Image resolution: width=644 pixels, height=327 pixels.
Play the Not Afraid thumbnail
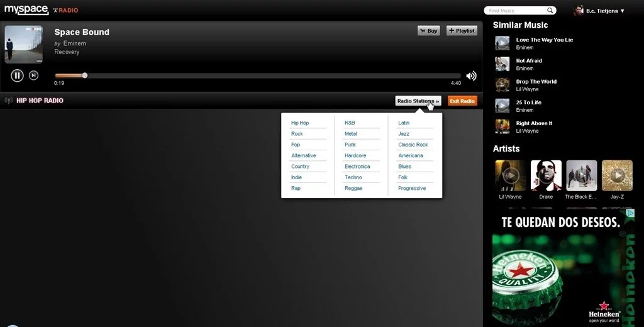click(x=502, y=64)
